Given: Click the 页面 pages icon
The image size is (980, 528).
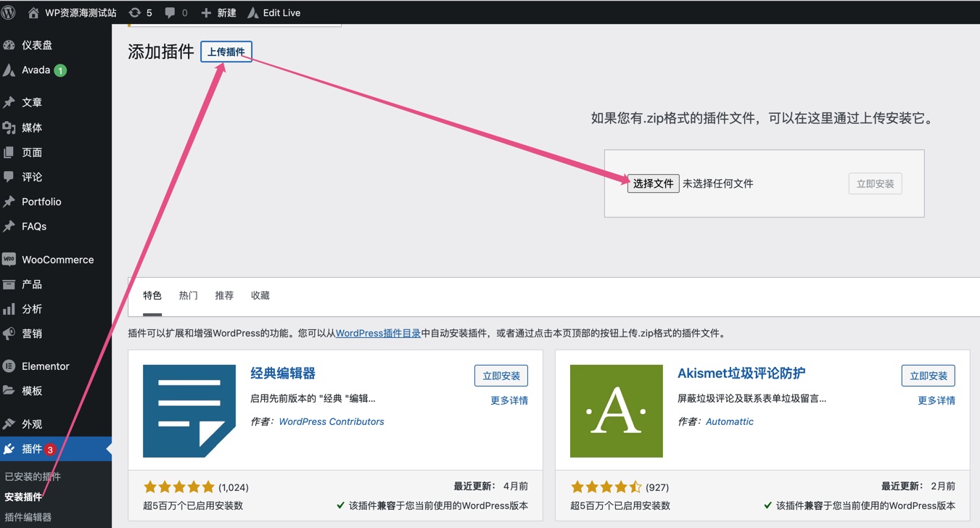Looking at the screenshot, I should 9,152.
